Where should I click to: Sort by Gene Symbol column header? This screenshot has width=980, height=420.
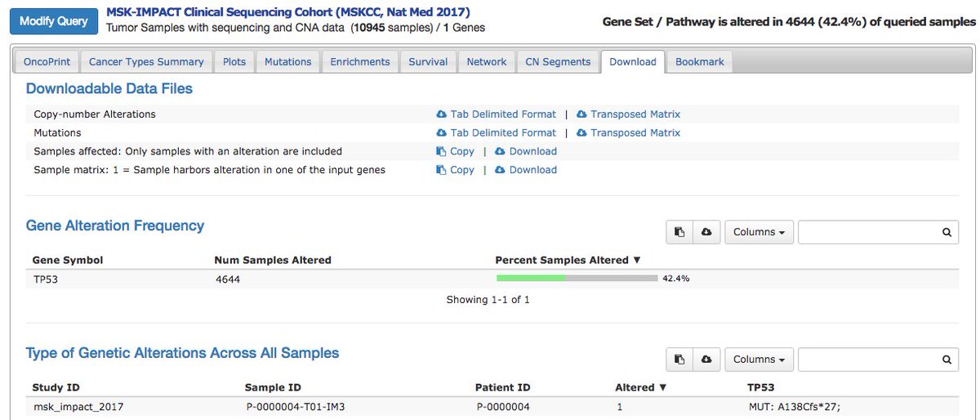click(x=68, y=261)
